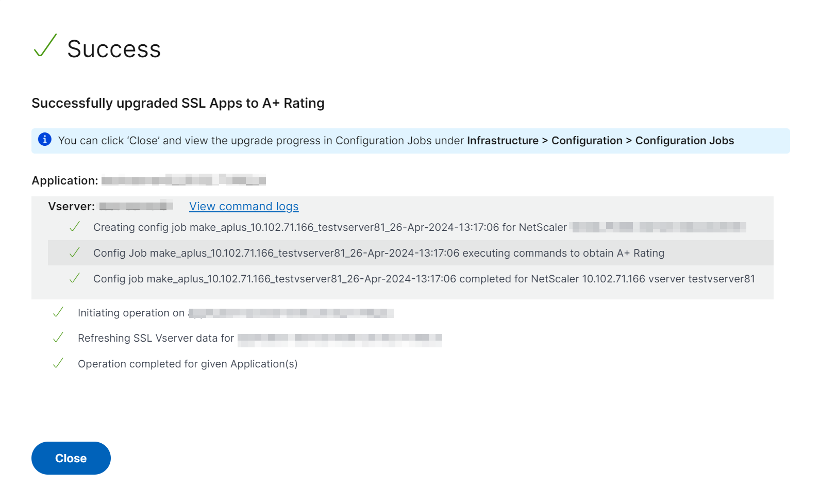Click the 'Infrastructure > Configuration > Configuration Jobs' path text
The height and width of the screenshot is (504, 820).
600,141
